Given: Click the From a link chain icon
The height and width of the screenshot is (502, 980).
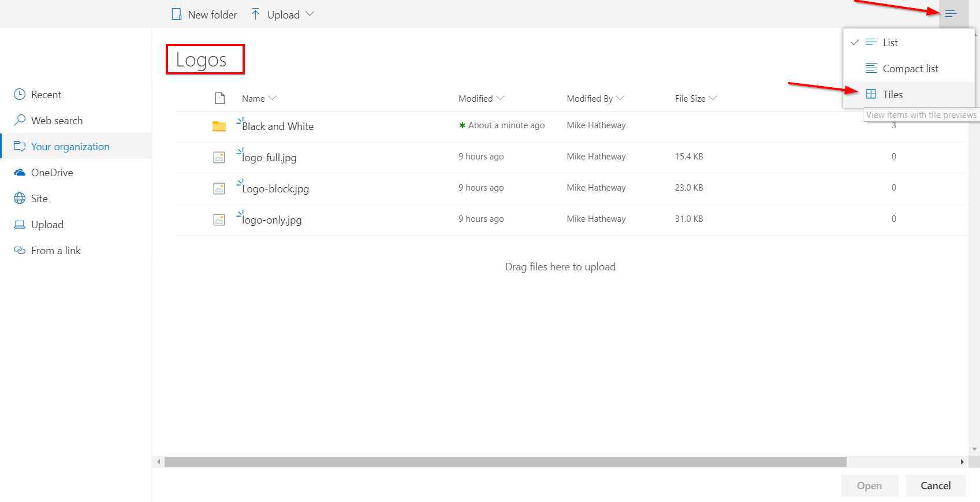Looking at the screenshot, I should [x=20, y=250].
